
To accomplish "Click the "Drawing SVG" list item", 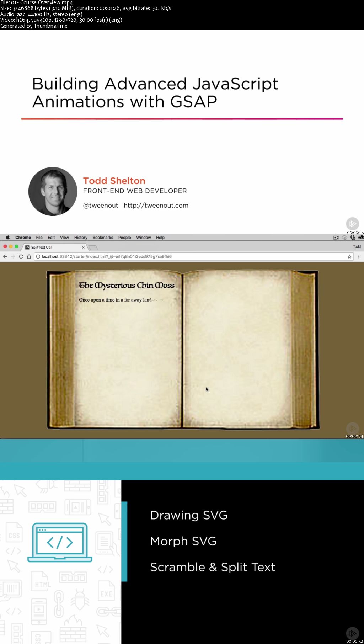I will [189, 515].
